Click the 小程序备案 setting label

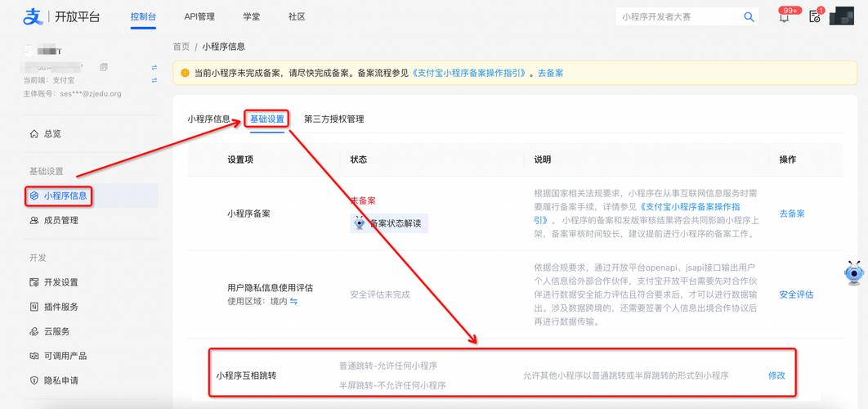248,213
